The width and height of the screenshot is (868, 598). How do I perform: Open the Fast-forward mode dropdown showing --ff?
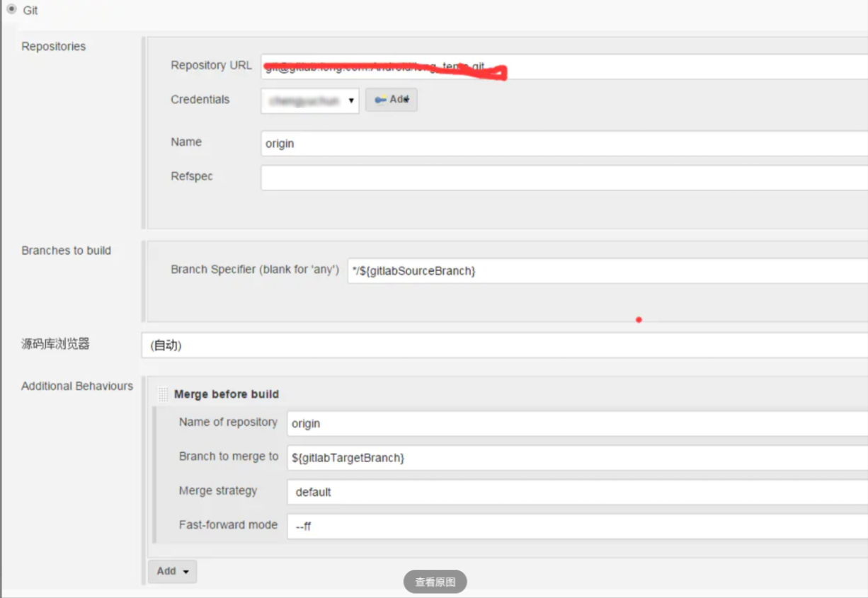click(x=577, y=527)
